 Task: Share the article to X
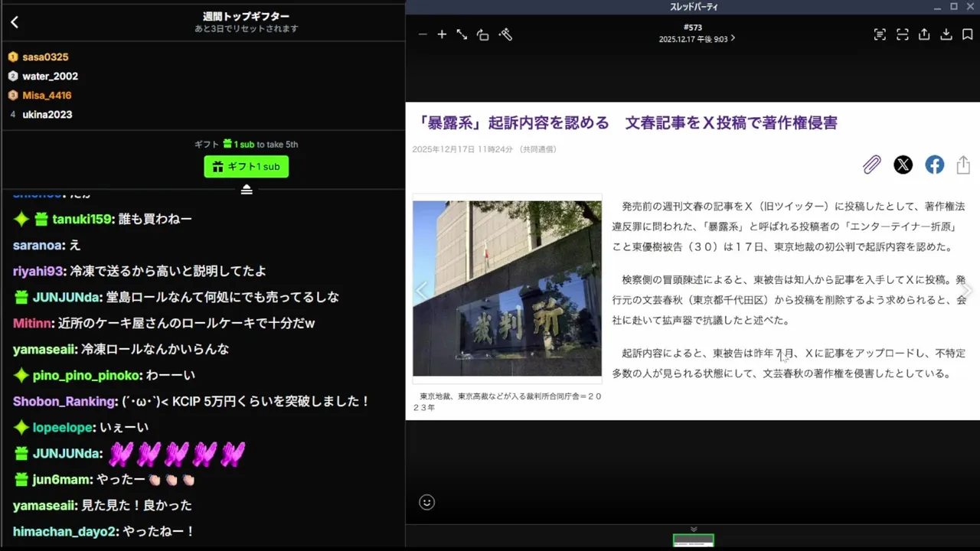click(x=903, y=165)
